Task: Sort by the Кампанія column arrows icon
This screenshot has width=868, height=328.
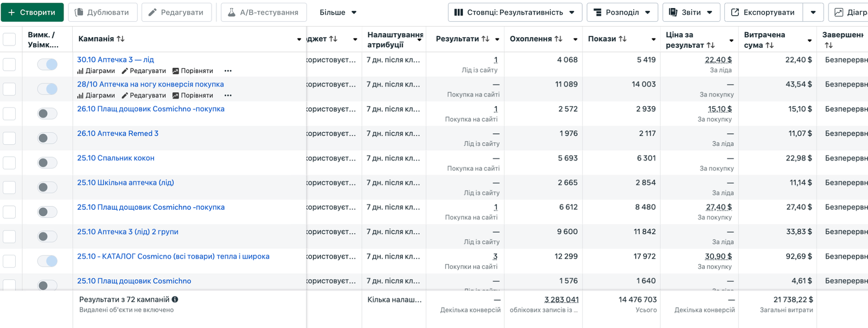Action: [120, 39]
